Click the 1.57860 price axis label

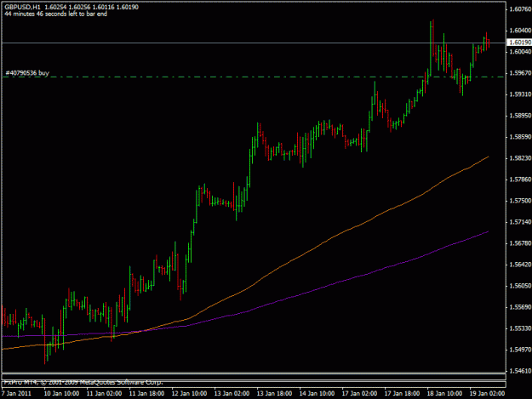pos(520,180)
